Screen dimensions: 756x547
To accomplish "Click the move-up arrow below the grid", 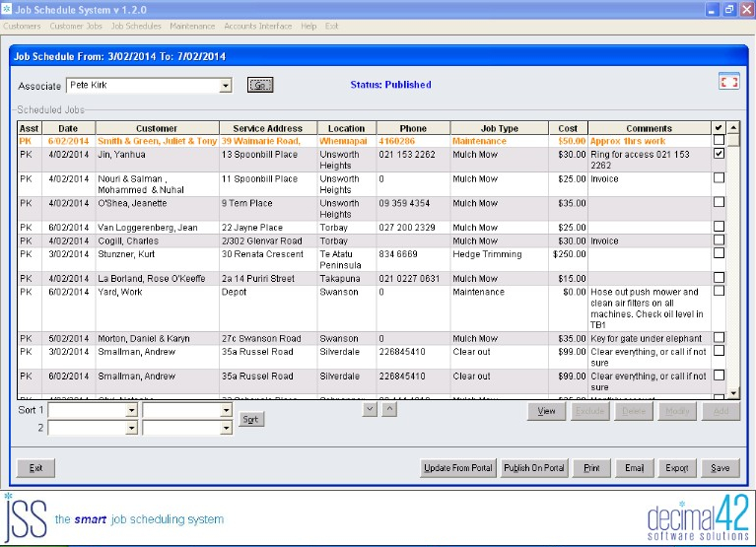I will [x=389, y=410].
